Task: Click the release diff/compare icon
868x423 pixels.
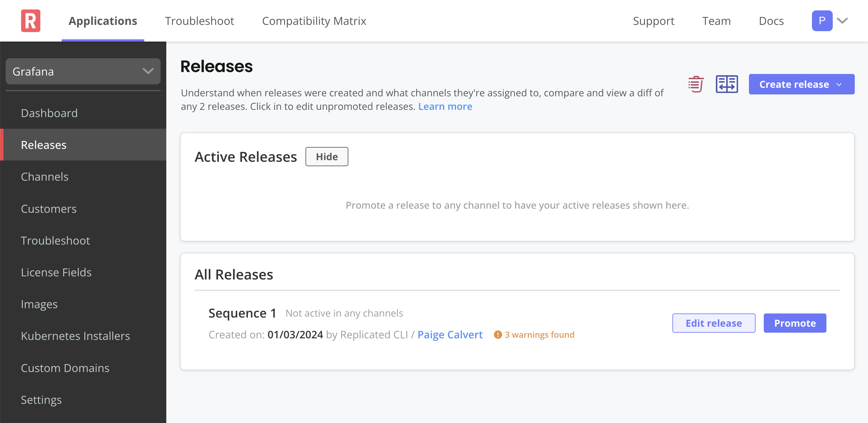Action: pos(726,84)
